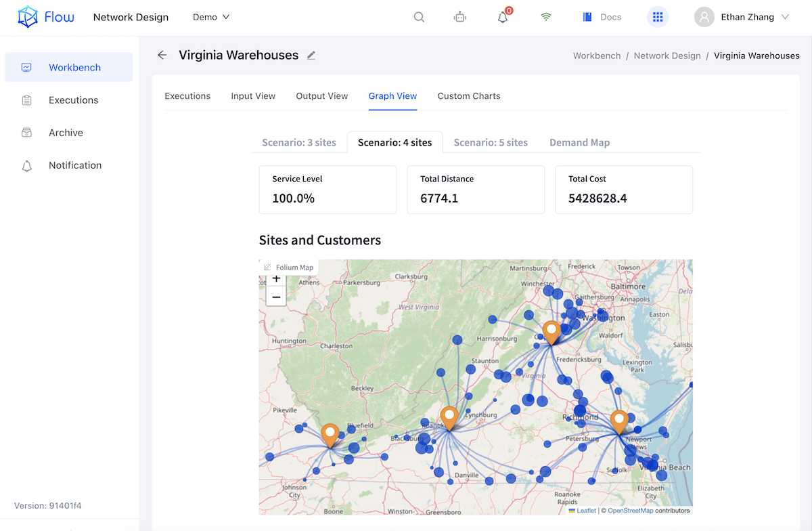The height and width of the screenshot is (531, 812).
Task: Open the notifications bell icon
Action: 503,18
